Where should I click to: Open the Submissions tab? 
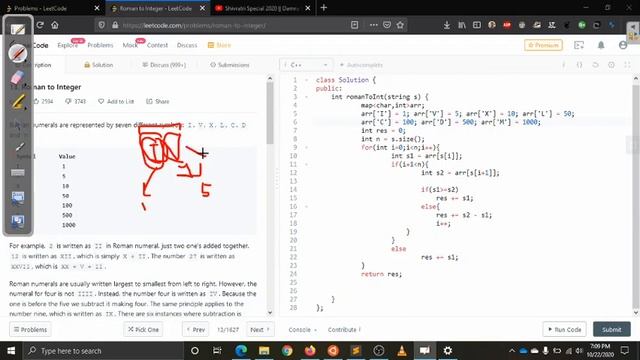pyautogui.click(x=230, y=65)
